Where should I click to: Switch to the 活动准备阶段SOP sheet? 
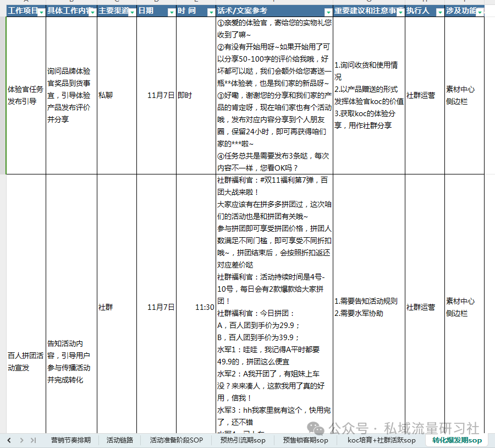click(x=177, y=440)
